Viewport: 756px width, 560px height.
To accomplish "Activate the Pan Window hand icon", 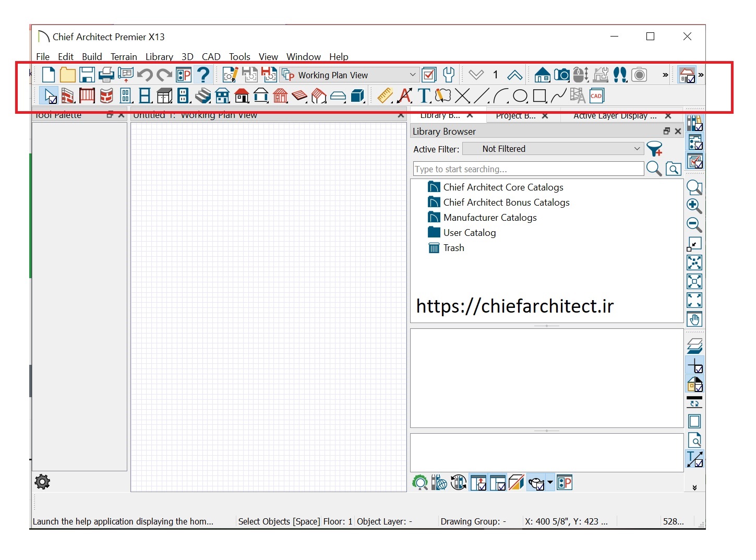I will pyautogui.click(x=694, y=319).
